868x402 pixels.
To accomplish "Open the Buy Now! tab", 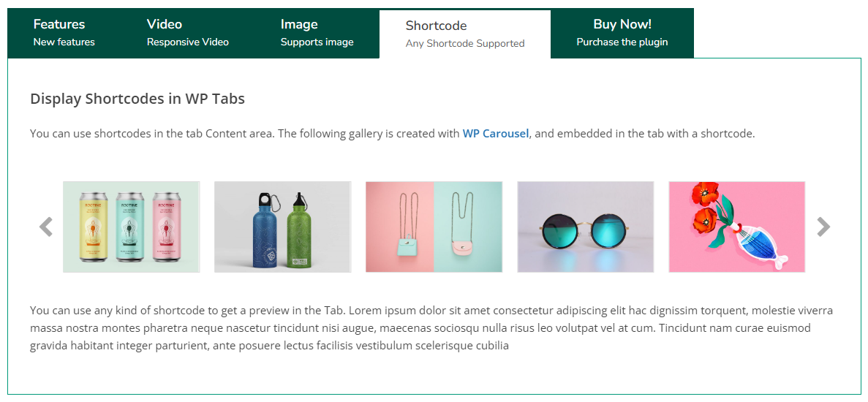I will [622, 33].
